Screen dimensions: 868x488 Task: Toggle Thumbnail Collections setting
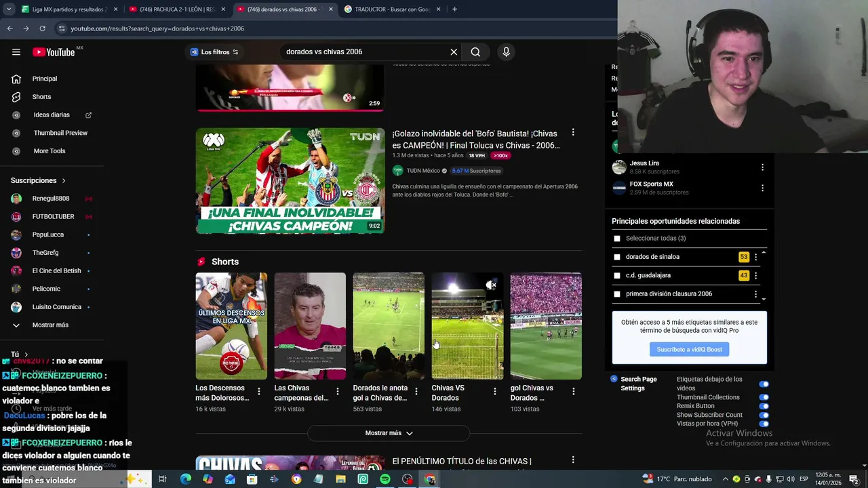[764, 397]
